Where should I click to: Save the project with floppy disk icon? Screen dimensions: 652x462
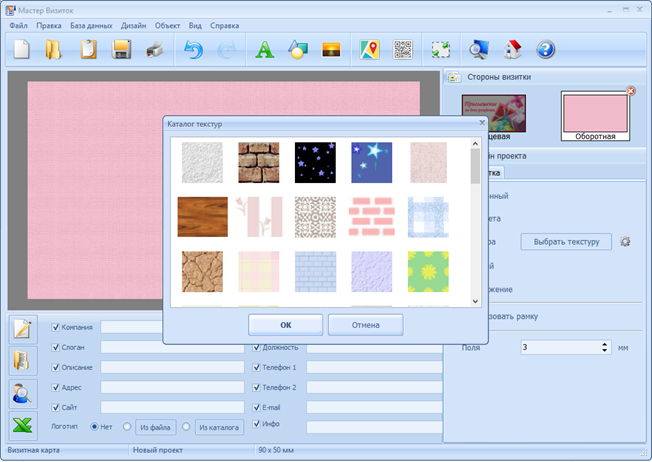[x=121, y=49]
